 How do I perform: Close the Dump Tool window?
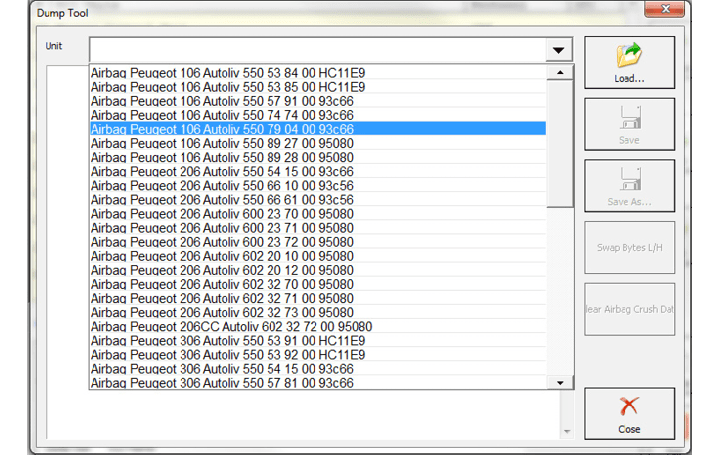(664, 12)
